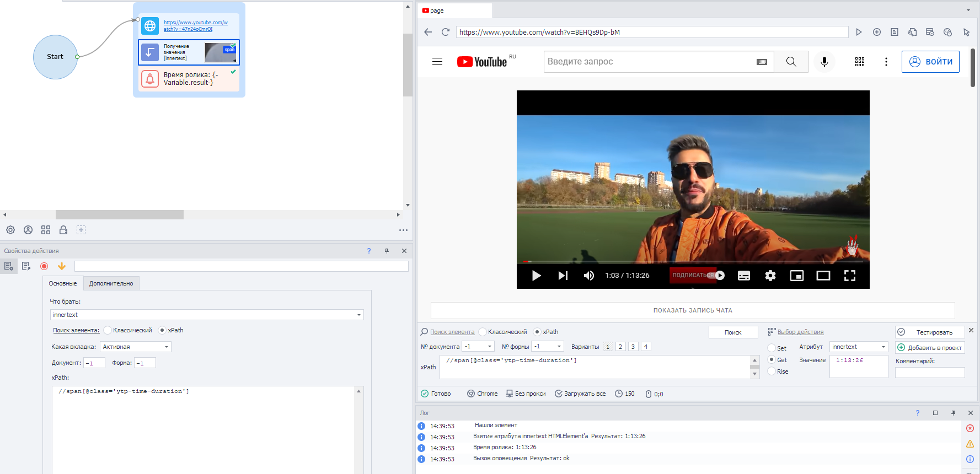980x474 pixels.
Task: Select the Классический search mode in properties
Action: 108,330
